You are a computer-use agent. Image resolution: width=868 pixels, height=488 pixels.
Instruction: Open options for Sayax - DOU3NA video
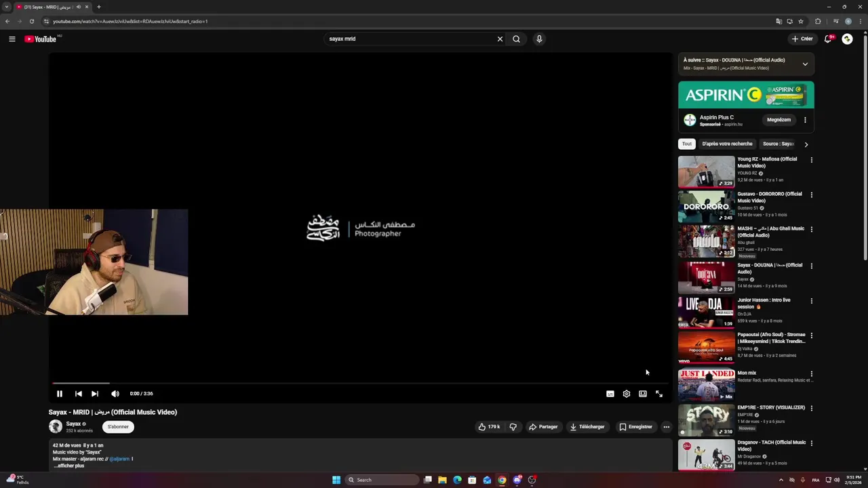pyautogui.click(x=811, y=266)
